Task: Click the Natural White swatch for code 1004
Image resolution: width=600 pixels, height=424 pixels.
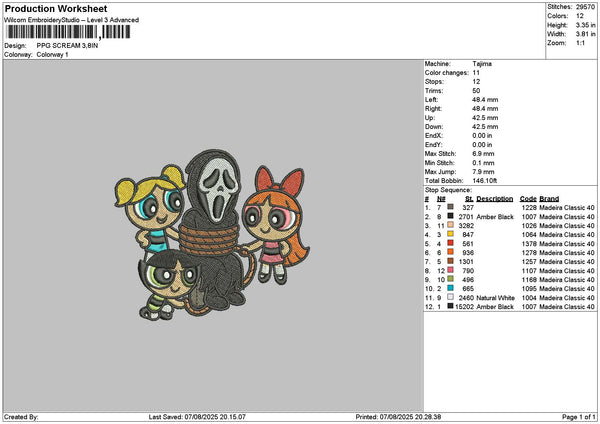Action: [x=450, y=297]
